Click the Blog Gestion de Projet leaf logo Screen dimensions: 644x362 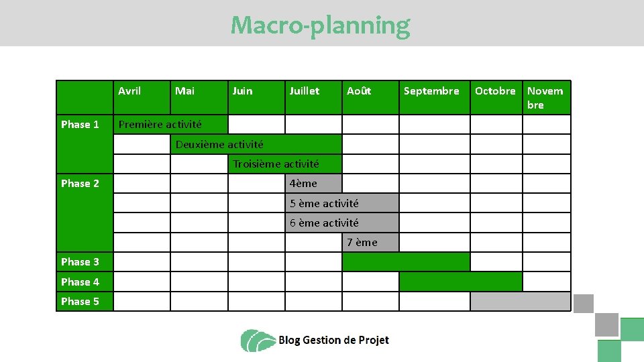pyautogui.click(x=258, y=341)
